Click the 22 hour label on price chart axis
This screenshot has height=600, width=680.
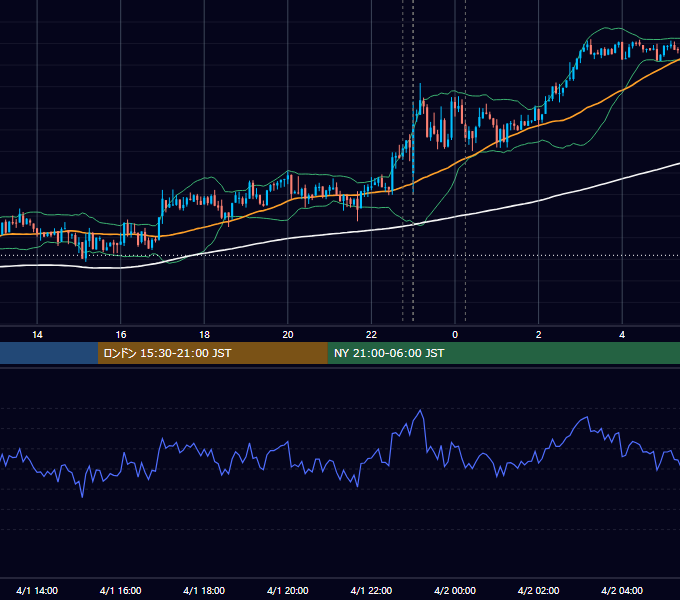[371, 335]
